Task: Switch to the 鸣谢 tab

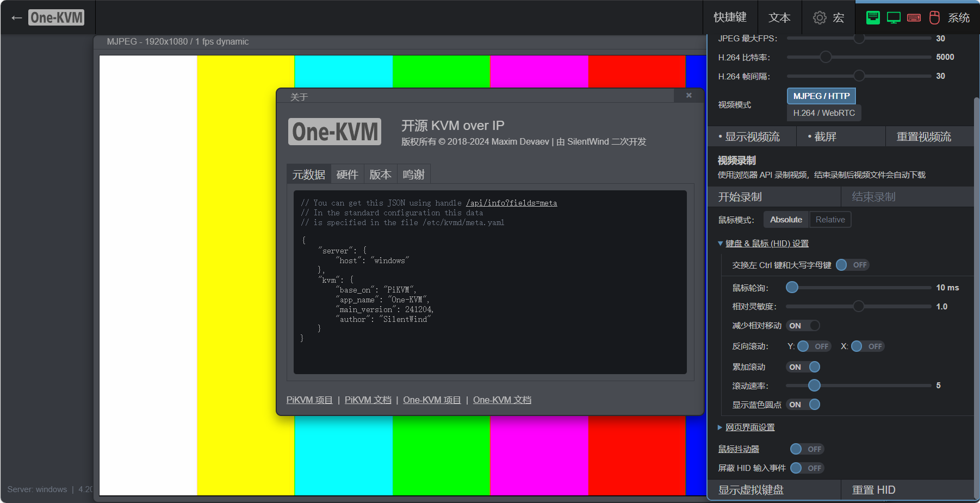Action: [413, 175]
